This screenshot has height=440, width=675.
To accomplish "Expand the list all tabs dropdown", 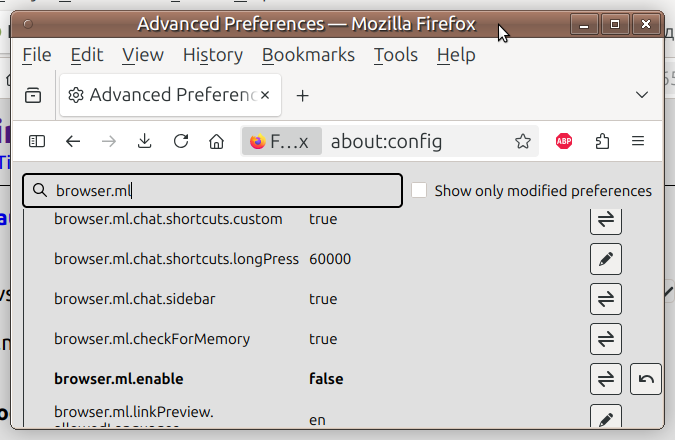I will [642, 95].
